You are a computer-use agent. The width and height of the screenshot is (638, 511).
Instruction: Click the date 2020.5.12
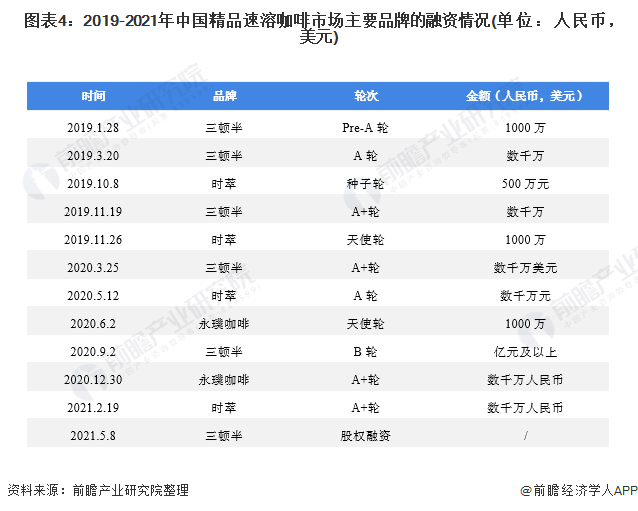pyautogui.click(x=93, y=296)
